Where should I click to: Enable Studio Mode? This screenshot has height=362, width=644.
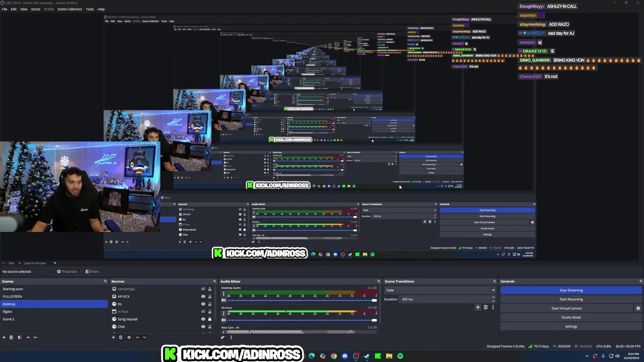[571, 317]
